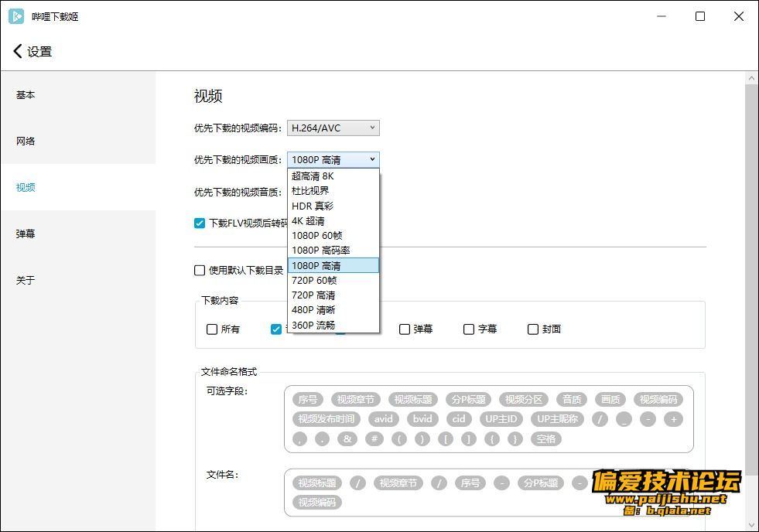Screen dimensions: 759x532
Task: Add 序号 tag from 可选字段
Action: coord(308,400)
